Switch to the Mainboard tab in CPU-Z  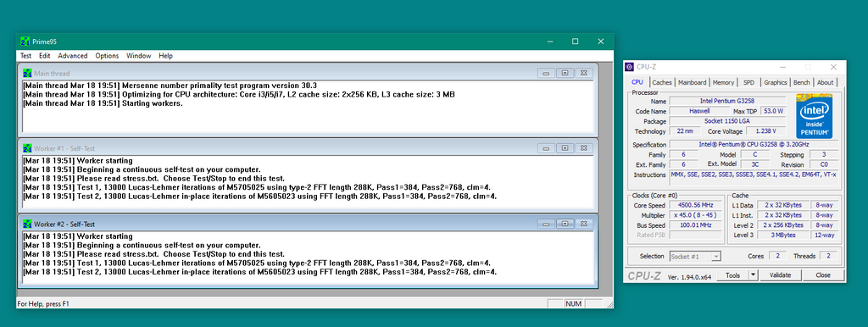click(693, 82)
